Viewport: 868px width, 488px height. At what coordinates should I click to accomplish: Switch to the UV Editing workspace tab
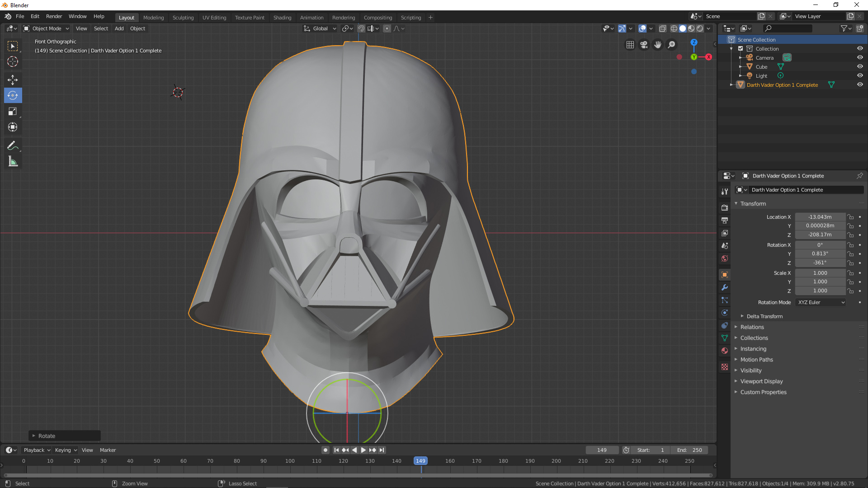(x=214, y=18)
